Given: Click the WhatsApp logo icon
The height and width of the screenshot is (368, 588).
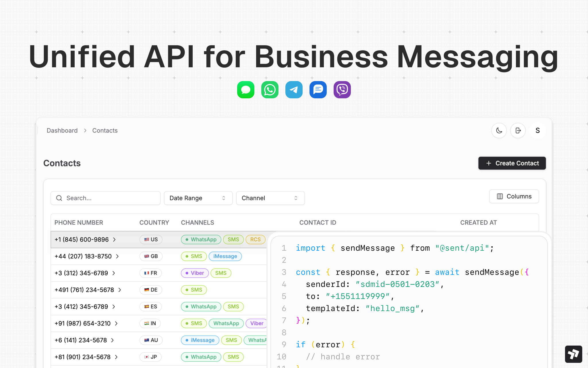Looking at the screenshot, I should click(x=270, y=90).
